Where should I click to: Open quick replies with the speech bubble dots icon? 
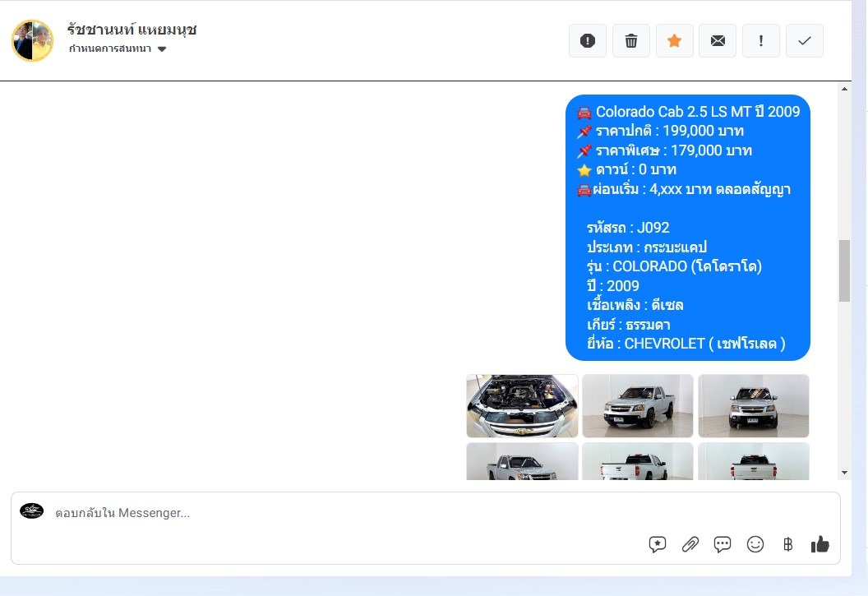(x=723, y=544)
